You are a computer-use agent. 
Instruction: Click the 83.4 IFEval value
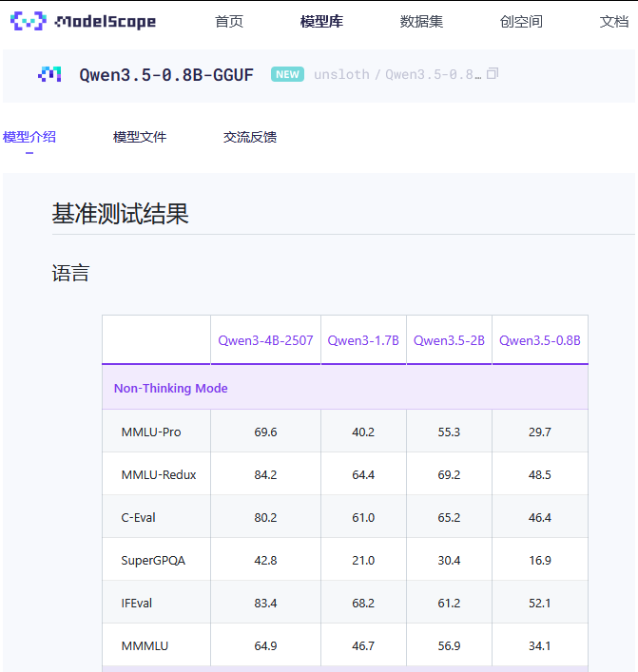[x=265, y=604]
